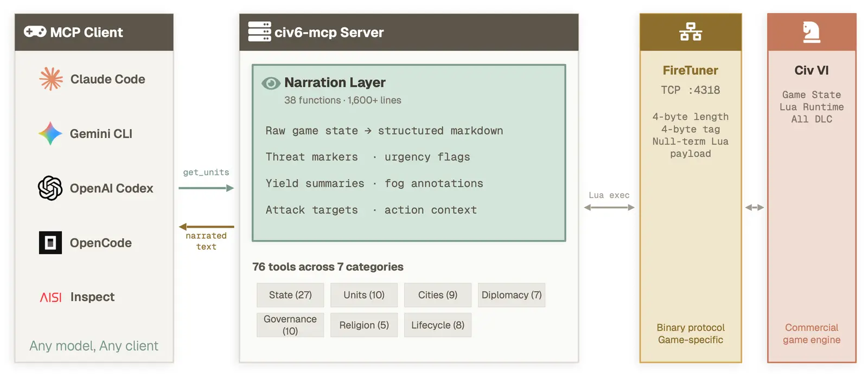Choose the Religion (5) category chip
The image size is (868, 379).
(364, 325)
